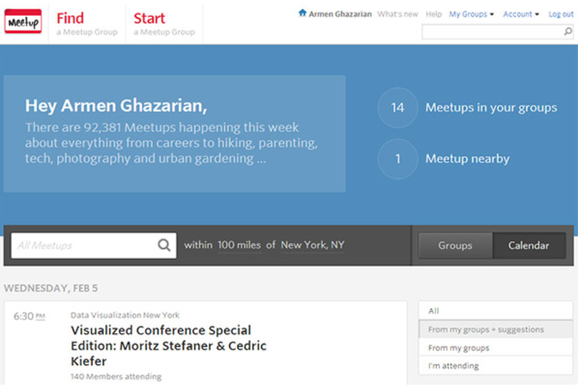Open Visualized Conference Special Edition event
The height and width of the screenshot is (392, 578).
(x=168, y=346)
